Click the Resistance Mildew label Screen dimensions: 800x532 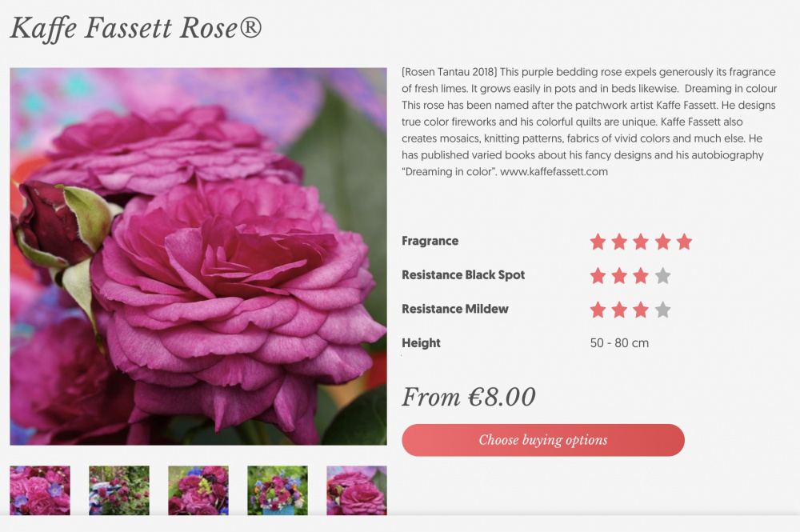coord(455,309)
